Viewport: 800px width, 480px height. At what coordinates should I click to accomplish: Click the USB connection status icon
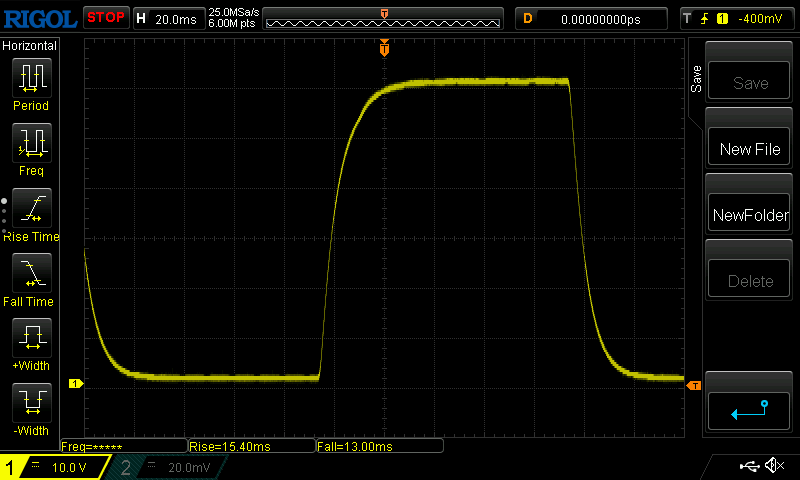tap(749, 466)
